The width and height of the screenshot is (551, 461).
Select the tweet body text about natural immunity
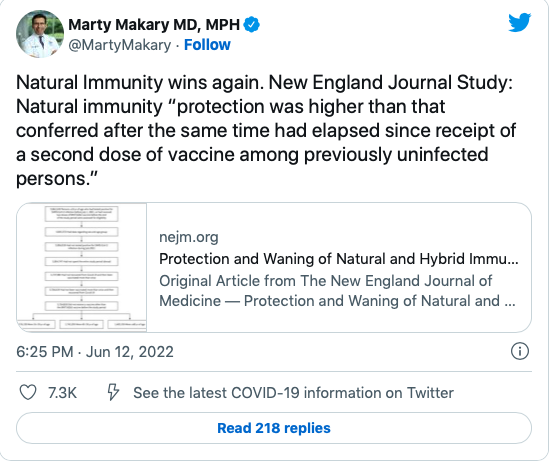[266, 130]
